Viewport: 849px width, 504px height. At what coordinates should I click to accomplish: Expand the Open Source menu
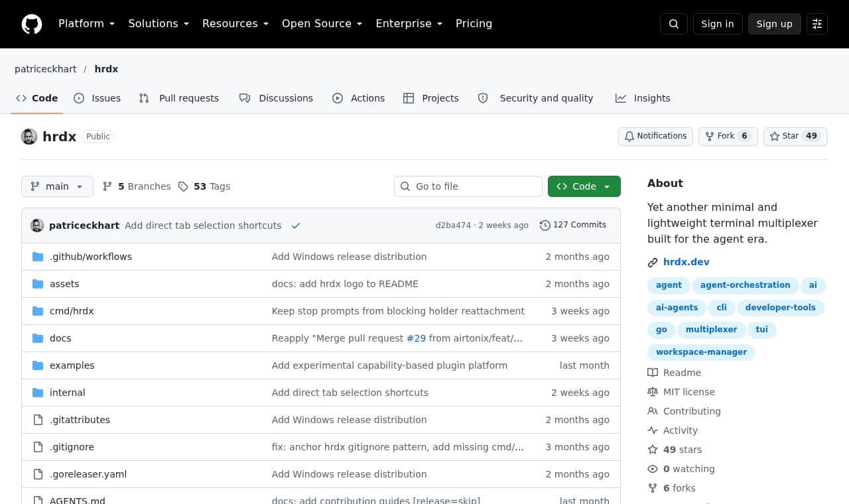[322, 24]
